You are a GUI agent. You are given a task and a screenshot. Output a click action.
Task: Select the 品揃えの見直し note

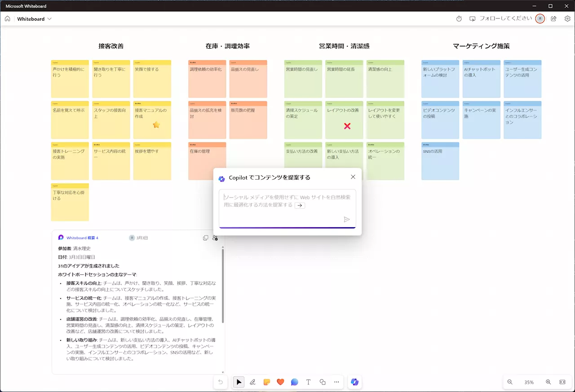click(x=248, y=79)
